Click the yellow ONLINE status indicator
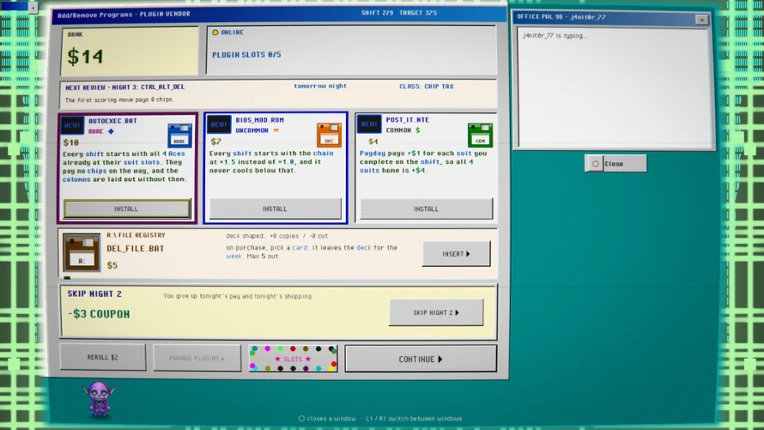The height and width of the screenshot is (430, 764). click(x=215, y=32)
